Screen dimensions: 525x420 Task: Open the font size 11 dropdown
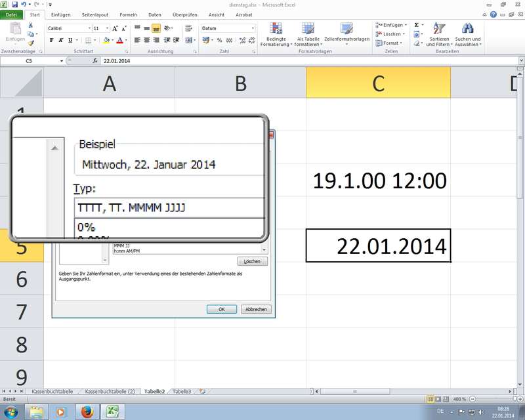point(107,28)
